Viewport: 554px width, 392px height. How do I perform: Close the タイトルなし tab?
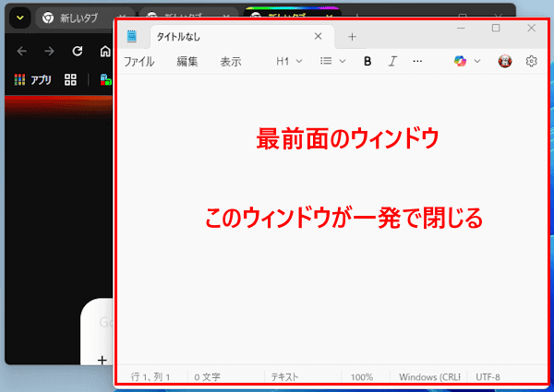tap(318, 36)
